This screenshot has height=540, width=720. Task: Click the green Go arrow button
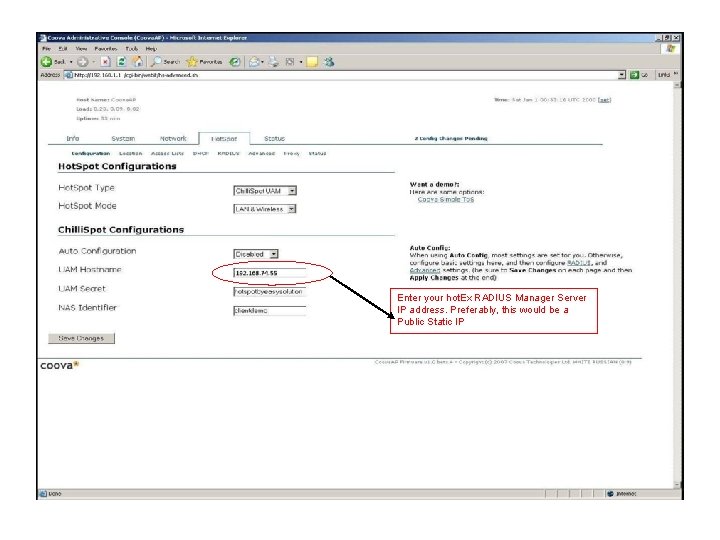pyautogui.click(x=635, y=75)
